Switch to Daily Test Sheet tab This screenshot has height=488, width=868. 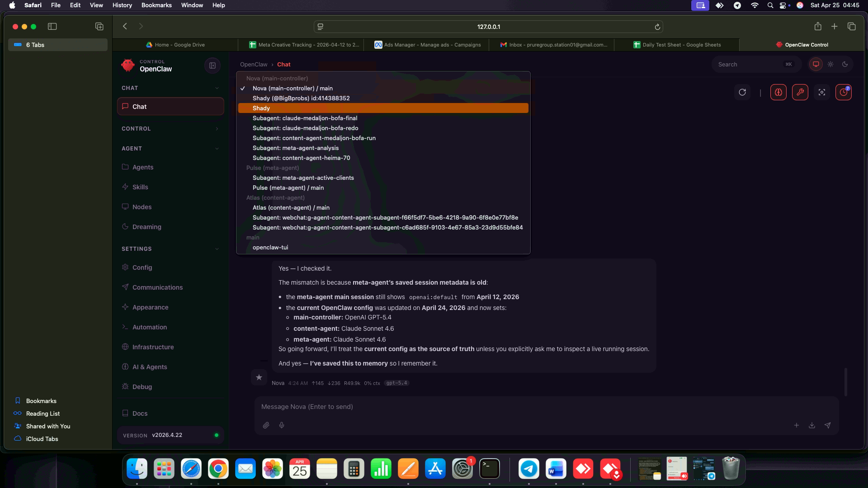677,45
